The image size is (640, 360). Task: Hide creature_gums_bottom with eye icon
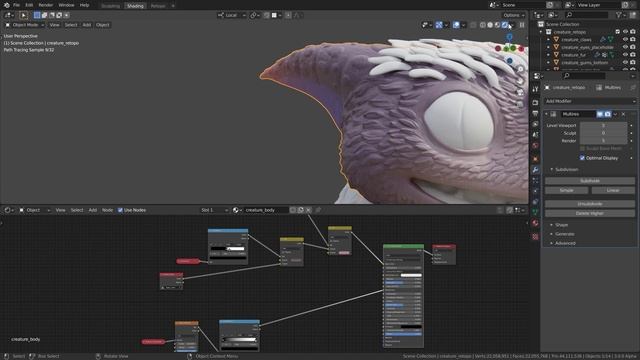[625, 63]
